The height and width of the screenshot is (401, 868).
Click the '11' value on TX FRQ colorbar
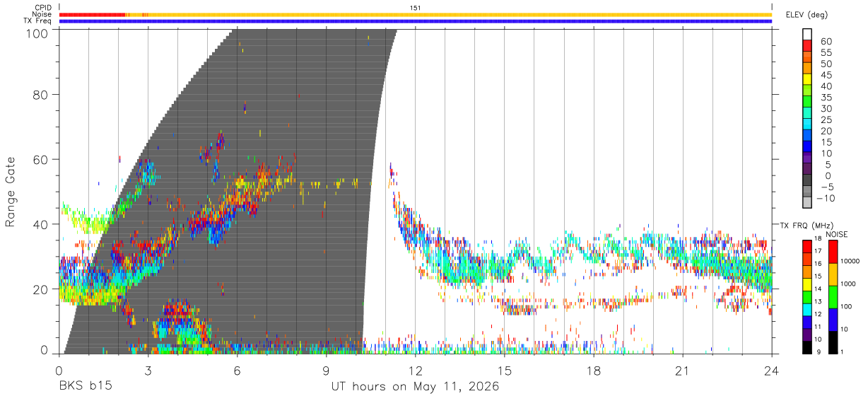tap(818, 327)
